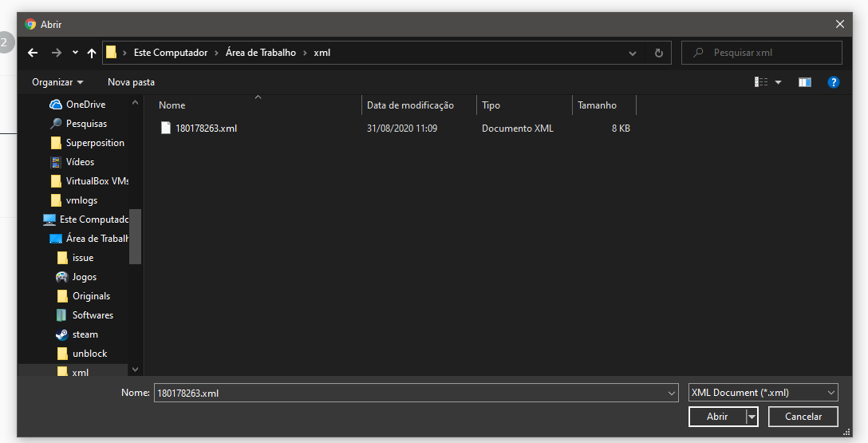Go forward using the right arrow
Image resolution: width=868 pixels, height=443 pixels.
click(x=57, y=53)
